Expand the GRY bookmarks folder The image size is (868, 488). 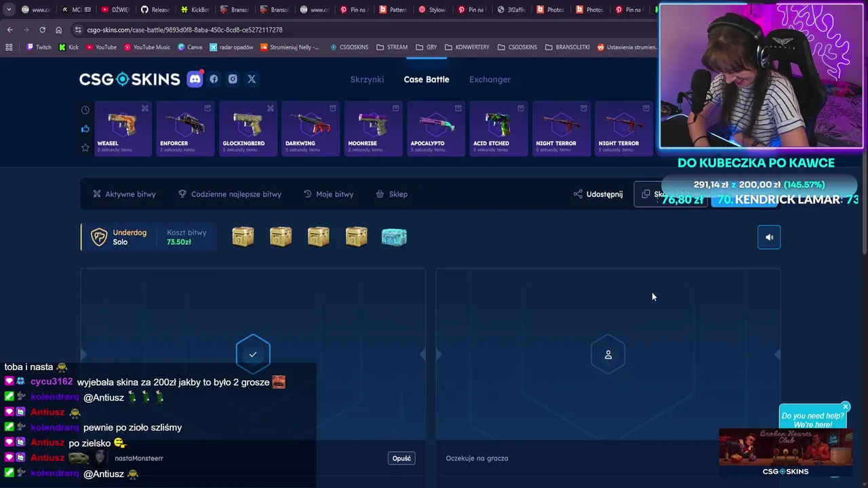pyautogui.click(x=426, y=47)
